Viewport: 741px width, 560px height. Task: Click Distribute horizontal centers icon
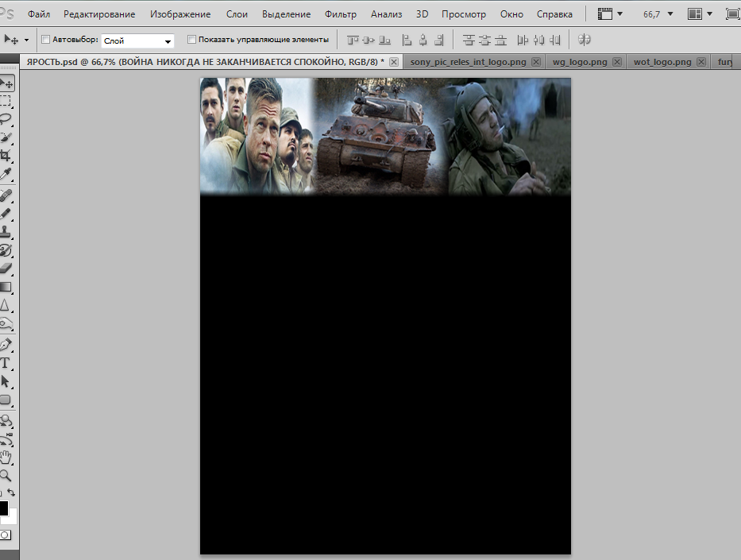click(538, 41)
